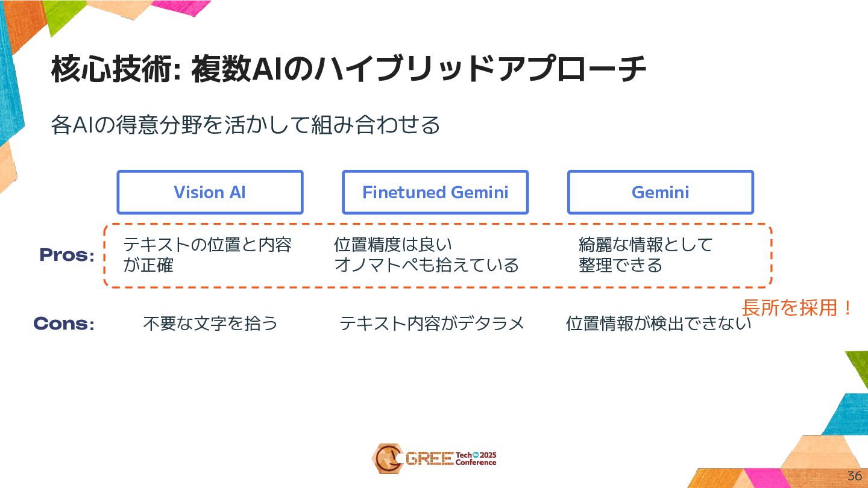Click the orange 長所を採用！ callout
The width and height of the screenshot is (868, 488).
click(797, 308)
